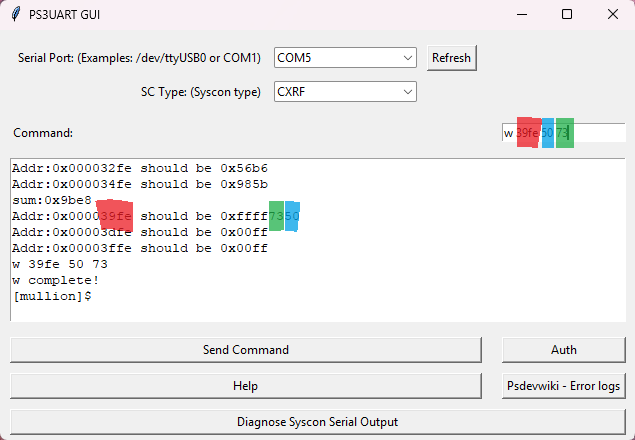Expand the SC Type dropdown arrow
635x440 pixels.
[x=407, y=92]
